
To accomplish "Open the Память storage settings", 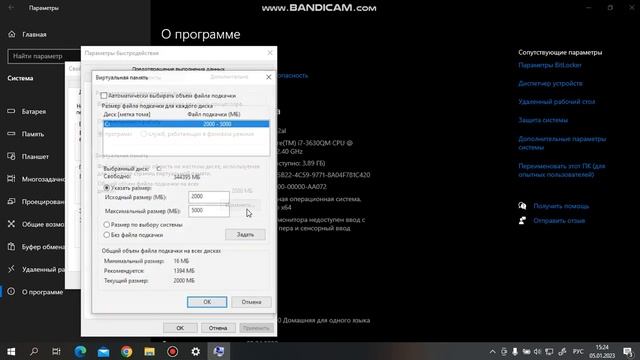I will pyautogui.click(x=26, y=134).
